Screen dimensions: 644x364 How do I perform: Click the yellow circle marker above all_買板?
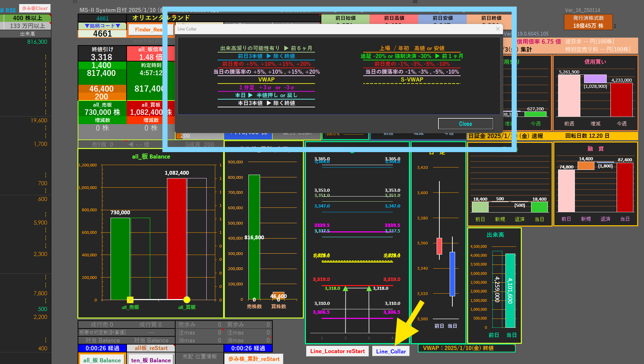(x=187, y=300)
